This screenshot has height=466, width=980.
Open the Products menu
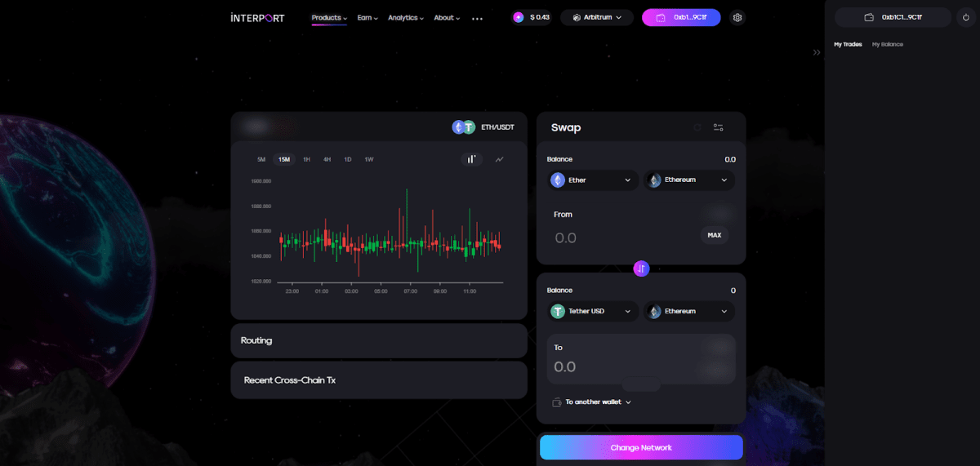click(329, 17)
